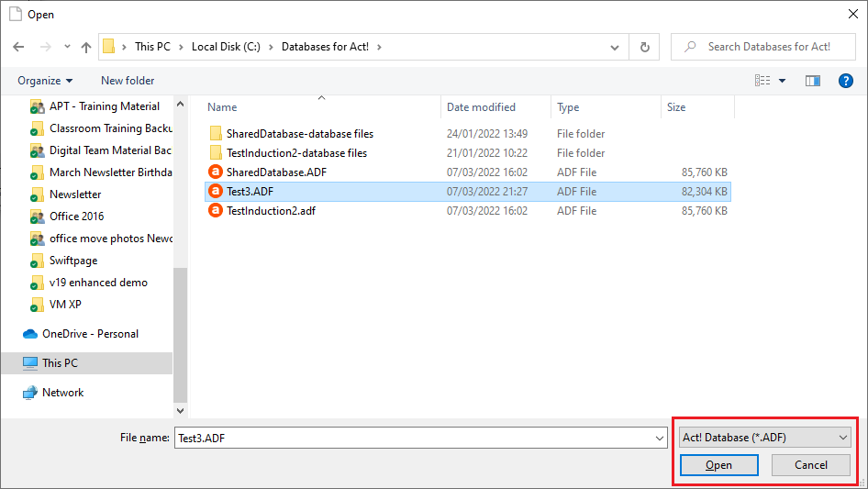Create a New folder
This screenshot has height=489, width=868.
pos(128,81)
